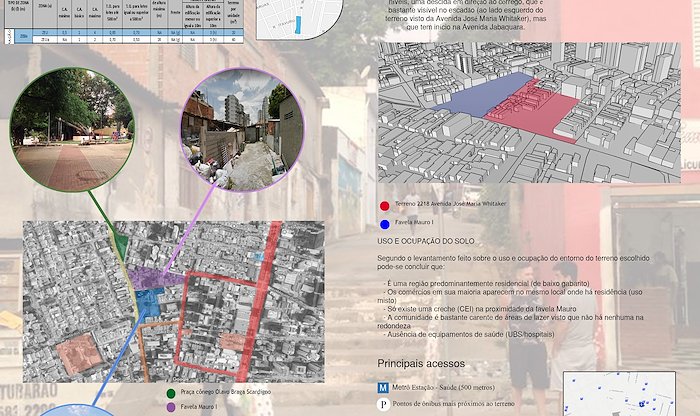
Task: Click the purple shaded zone on the aerial map
Action: (152, 279)
